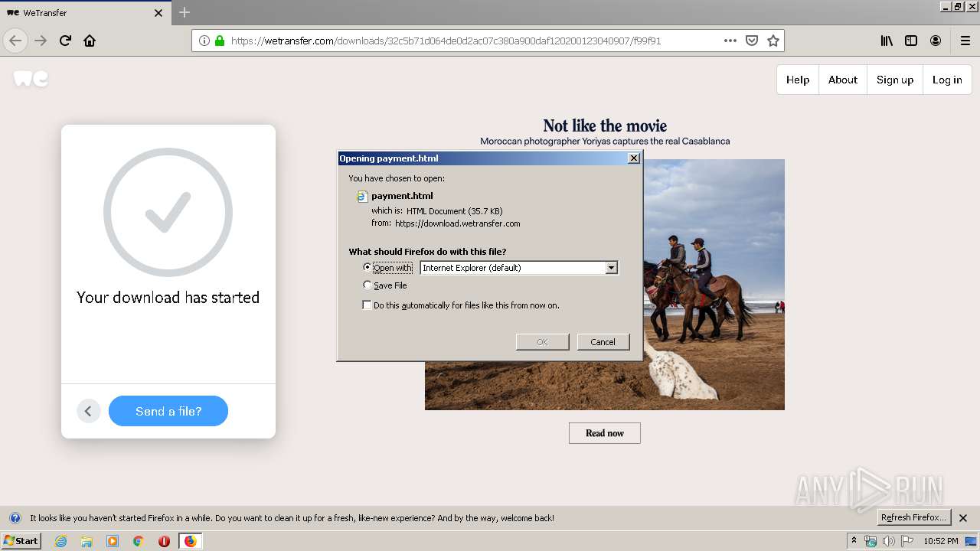Close the WeTransfer tab
Viewport: 980px width, 551px height.
pos(158,13)
